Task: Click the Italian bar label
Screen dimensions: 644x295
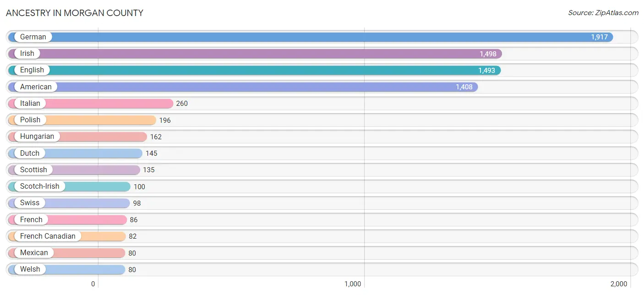Action: click(30, 104)
